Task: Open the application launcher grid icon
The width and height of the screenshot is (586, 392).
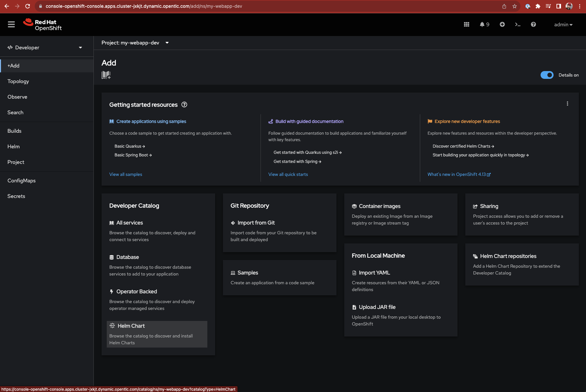Action: tap(467, 24)
